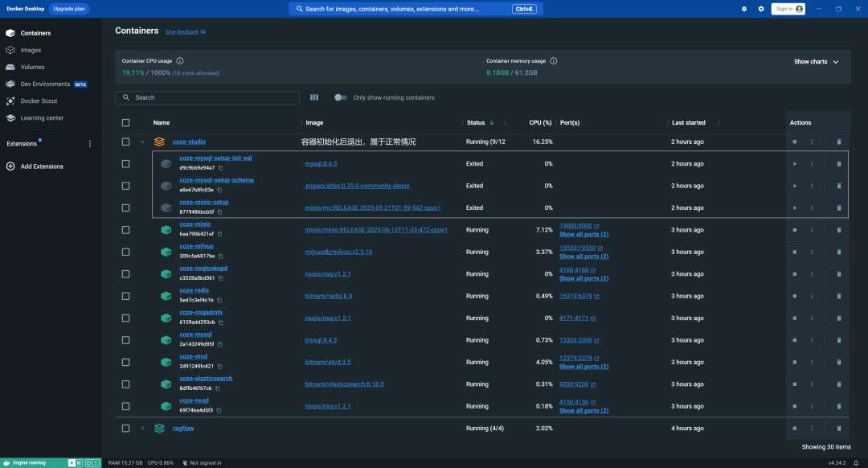
Task: Delete the coze-studio stack
Action: (838, 142)
